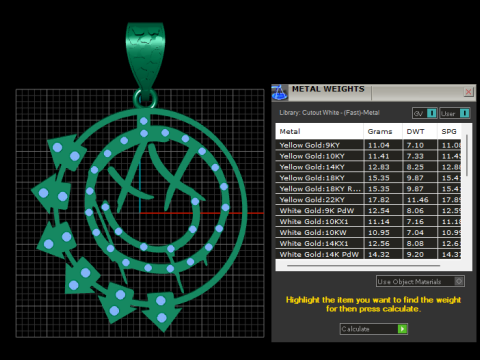480x360 pixels.
Task: Click the vertical scrollbar of metals table
Action: pos(467,155)
